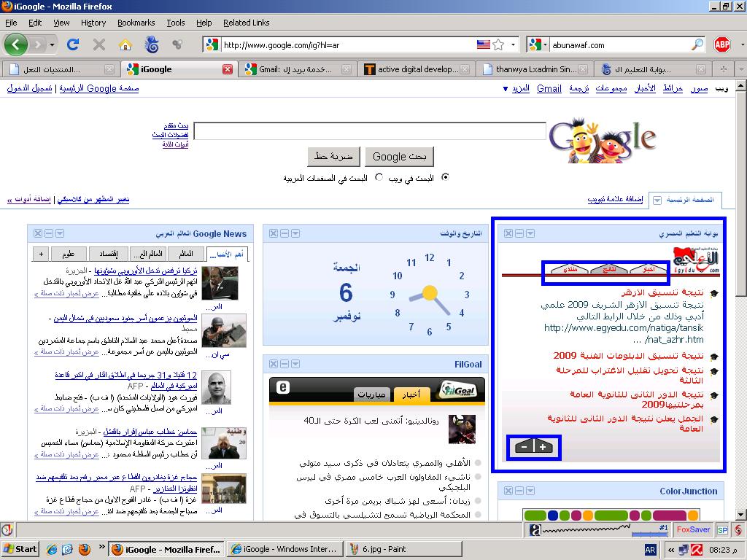Minimize the التاريخ والوقت clock gadget

coord(285,233)
